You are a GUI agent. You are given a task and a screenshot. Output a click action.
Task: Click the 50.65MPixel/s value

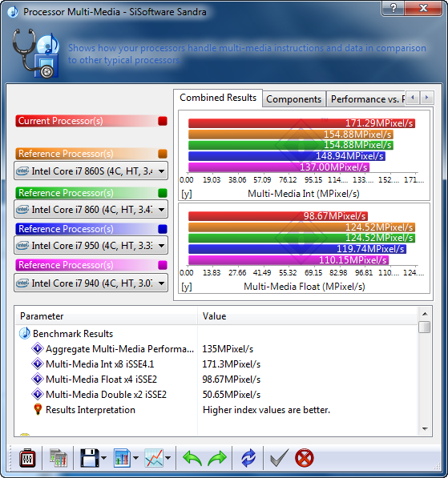tap(232, 395)
